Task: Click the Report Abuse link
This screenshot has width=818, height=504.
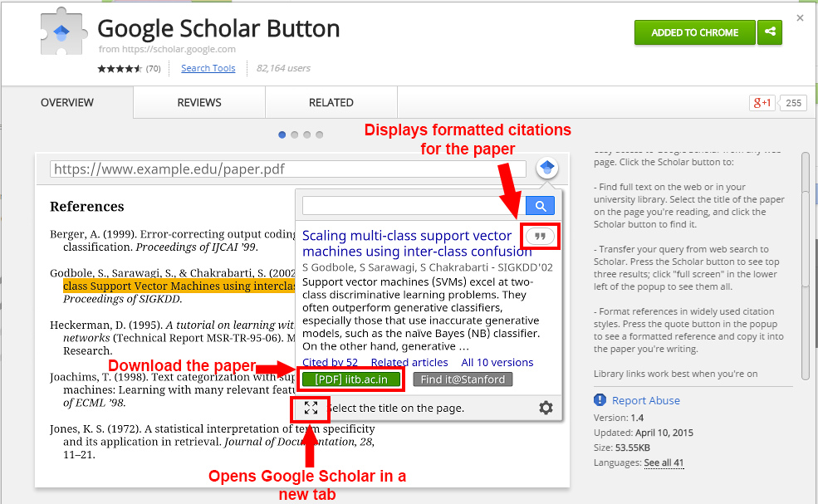Action: pyautogui.click(x=646, y=400)
